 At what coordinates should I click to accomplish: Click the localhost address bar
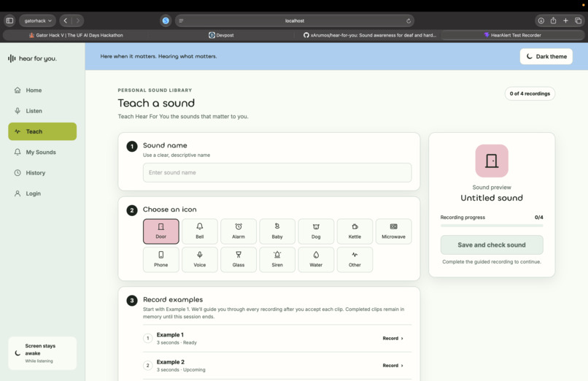coord(295,20)
